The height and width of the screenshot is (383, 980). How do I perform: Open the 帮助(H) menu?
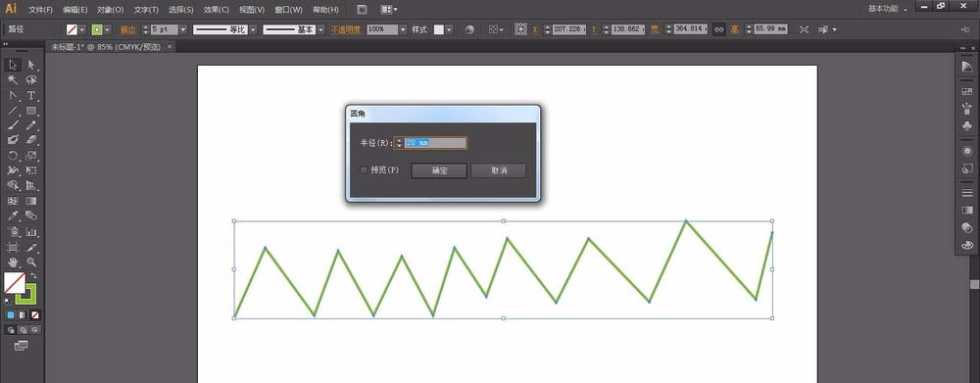pyautogui.click(x=325, y=10)
